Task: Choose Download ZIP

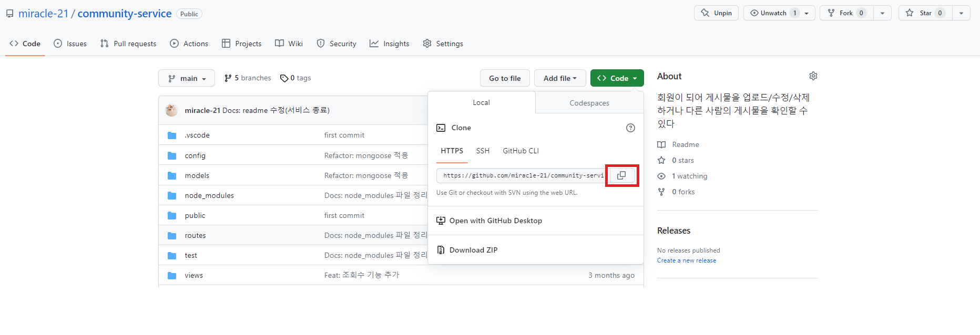Action: pos(467,250)
